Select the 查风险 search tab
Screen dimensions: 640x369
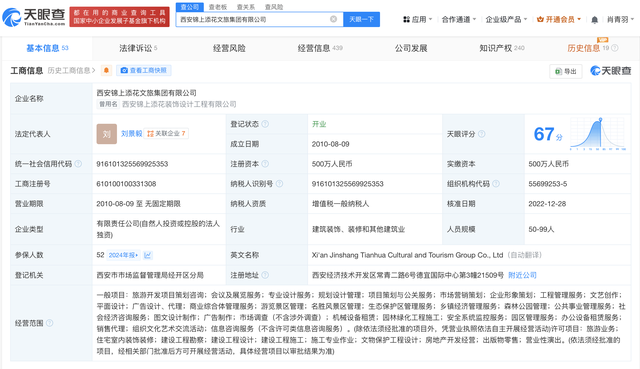point(274,7)
